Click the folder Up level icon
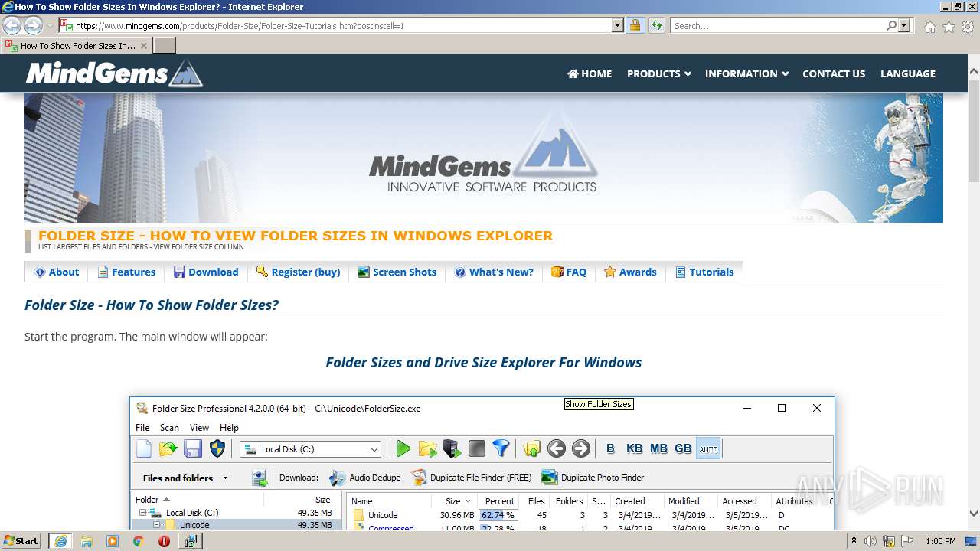Image resolution: width=980 pixels, height=551 pixels. coord(532,449)
